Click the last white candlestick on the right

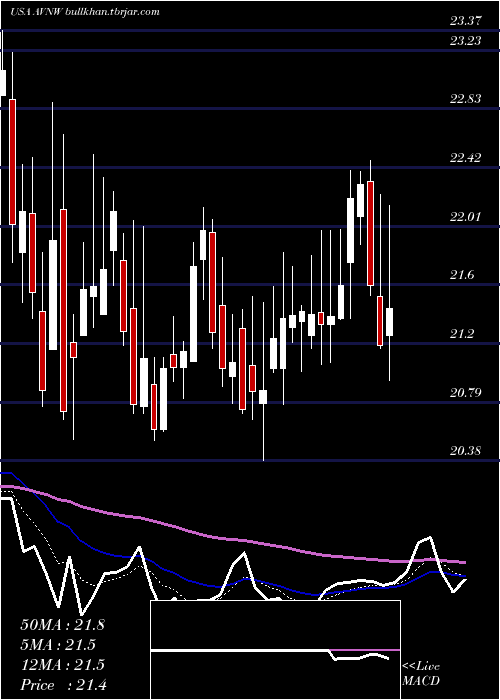pos(389,322)
